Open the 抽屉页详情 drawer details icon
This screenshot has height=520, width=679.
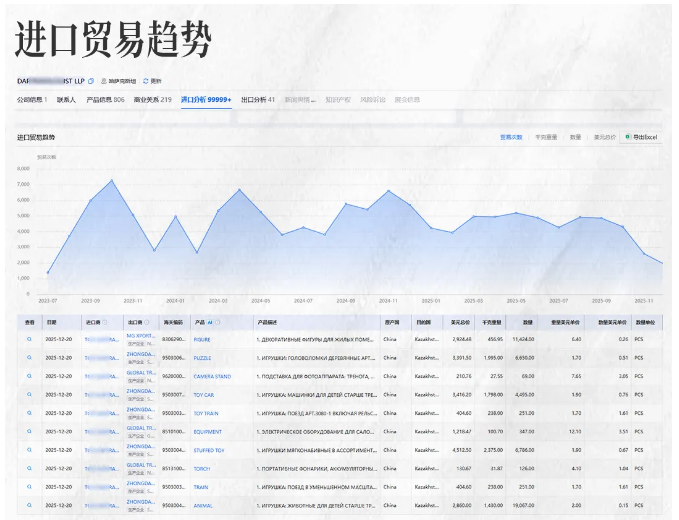click(104, 81)
